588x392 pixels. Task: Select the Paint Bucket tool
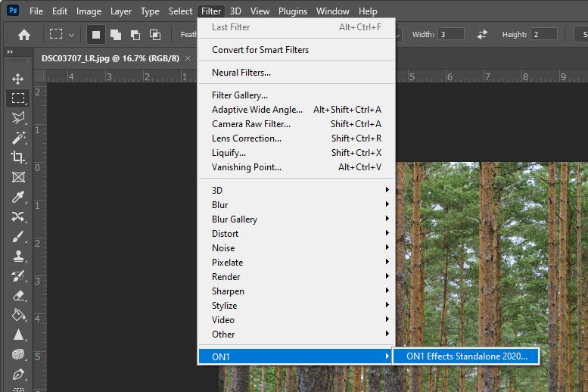tap(17, 315)
